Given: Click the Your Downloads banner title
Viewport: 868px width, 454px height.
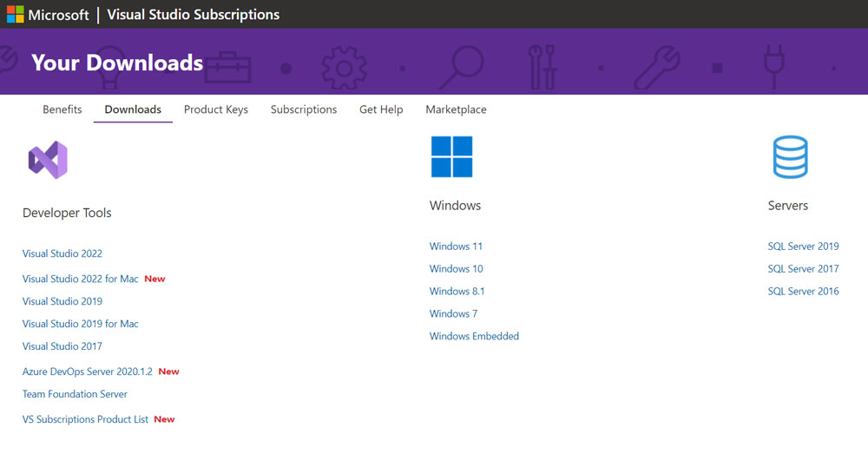Looking at the screenshot, I should point(117,63).
